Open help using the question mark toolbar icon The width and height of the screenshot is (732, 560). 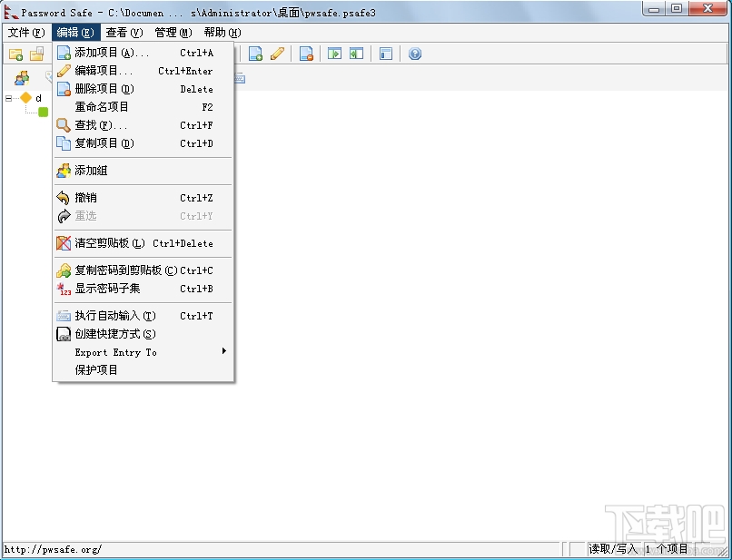[x=414, y=54]
